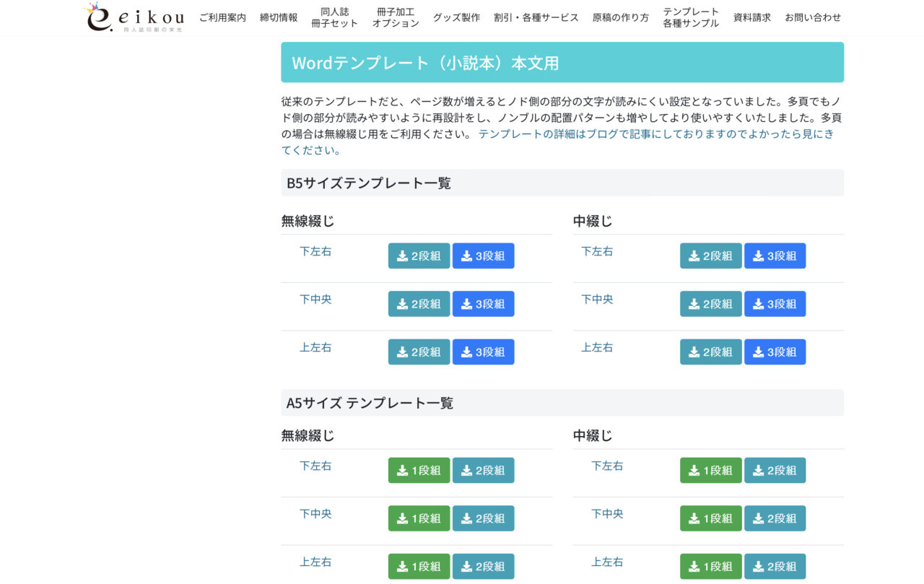This screenshot has height=584, width=924.
Task: Download B5 無線綴じ 上左右 3段組 template
Action: [483, 352]
